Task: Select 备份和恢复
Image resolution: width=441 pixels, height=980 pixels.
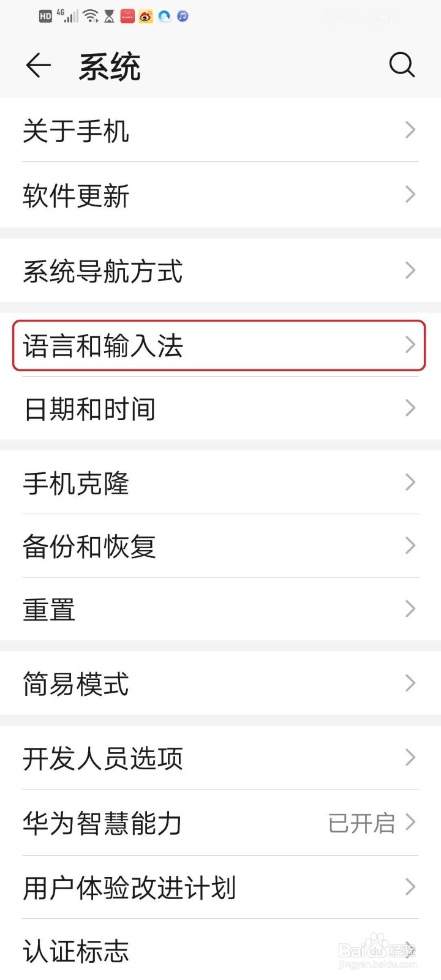Action: (221, 546)
